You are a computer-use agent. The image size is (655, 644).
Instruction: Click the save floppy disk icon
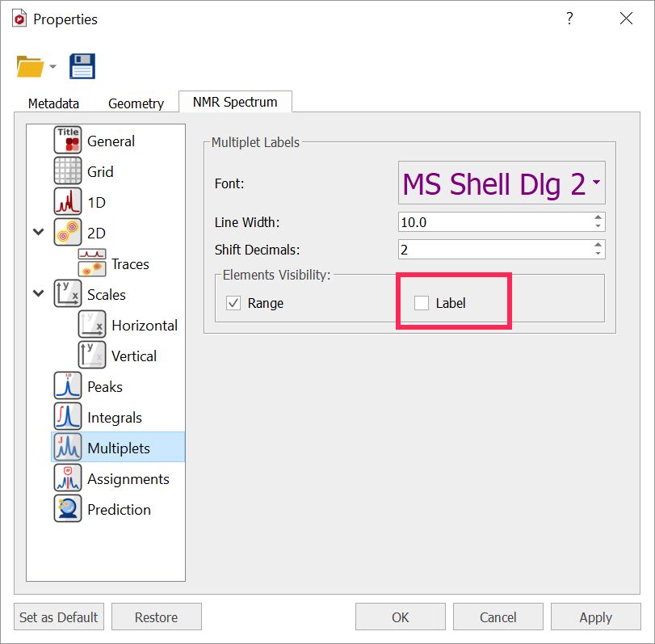[82, 66]
